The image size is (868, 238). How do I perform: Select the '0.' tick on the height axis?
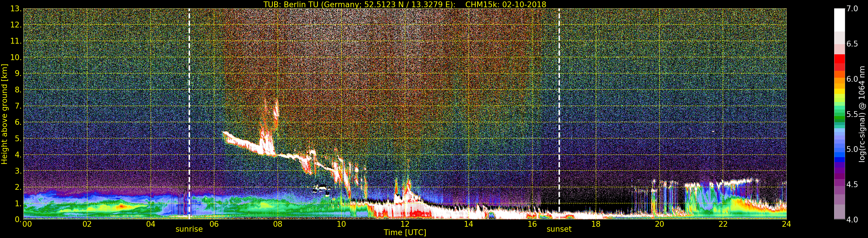(18, 220)
